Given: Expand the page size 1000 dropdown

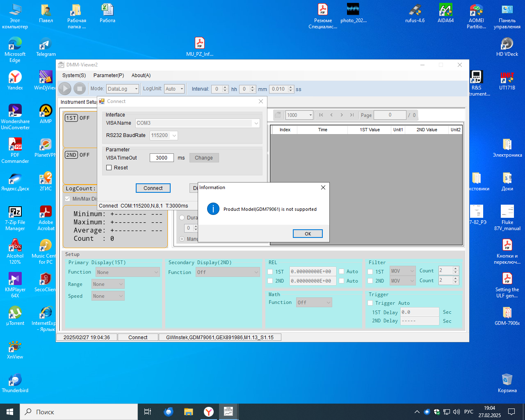Looking at the screenshot, I should [x=310, y=115].
